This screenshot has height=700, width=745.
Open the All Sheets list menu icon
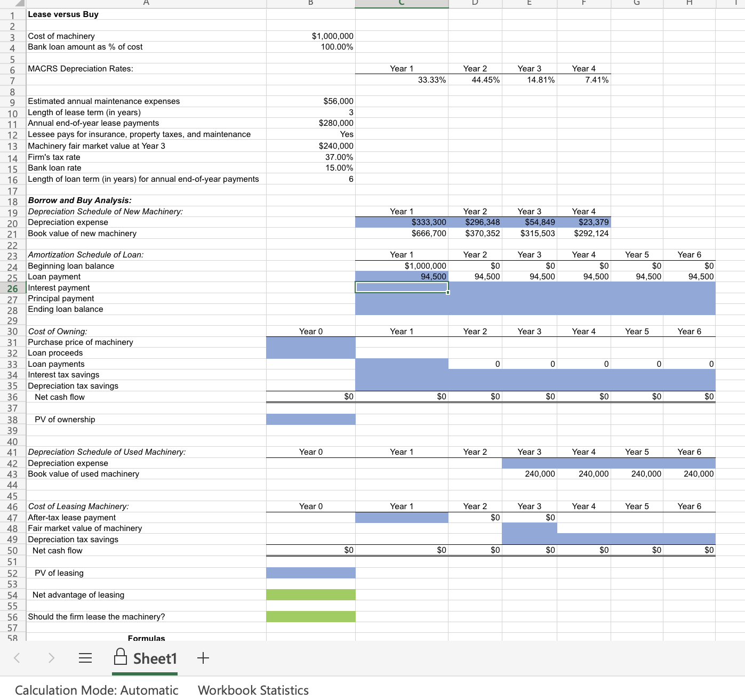[x=85, y=658]
